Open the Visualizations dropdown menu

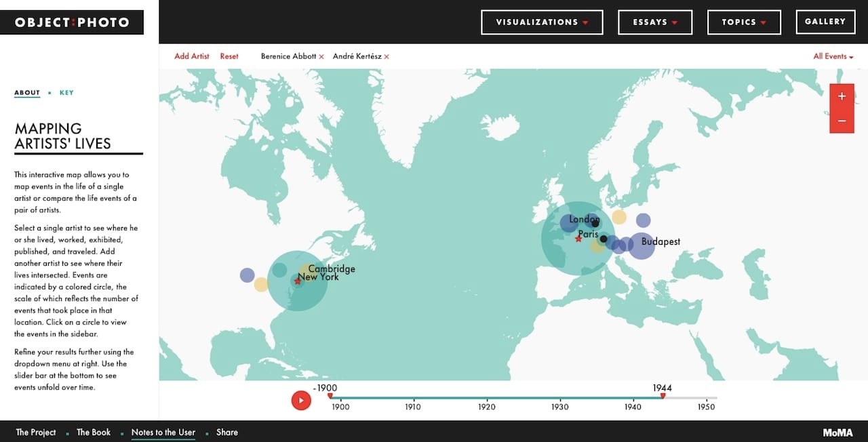[542, 22]
